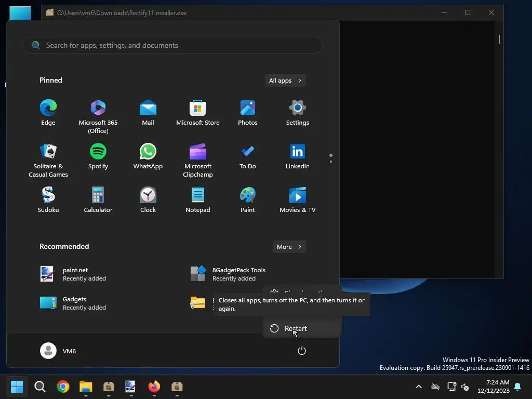Open paint.net from the taskbar

[130, 387]
